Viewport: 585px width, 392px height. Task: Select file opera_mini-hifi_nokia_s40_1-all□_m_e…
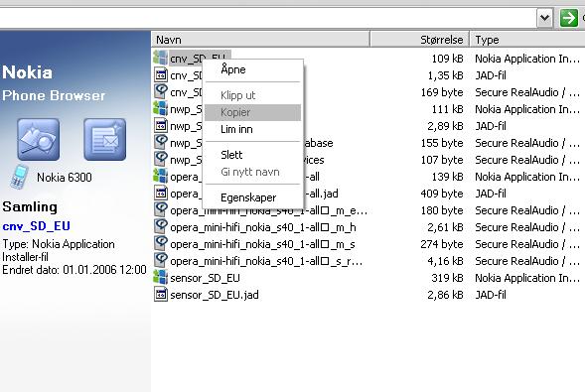(x=268, y=210)
